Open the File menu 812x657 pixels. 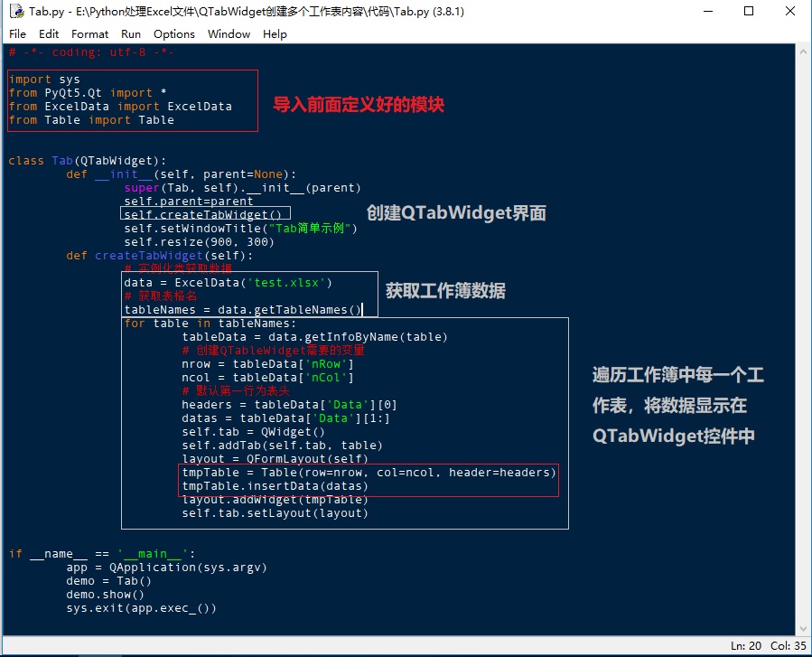pos(18,33)
